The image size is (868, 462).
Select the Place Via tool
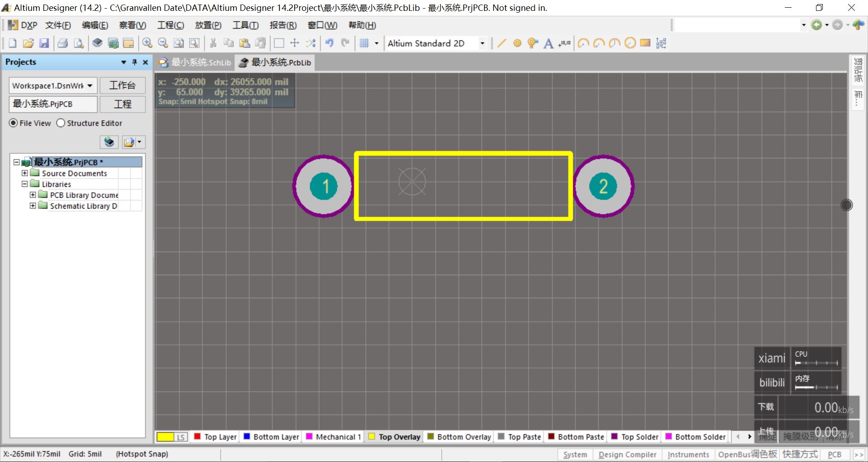pyautogui.click(x=533, y=43)
